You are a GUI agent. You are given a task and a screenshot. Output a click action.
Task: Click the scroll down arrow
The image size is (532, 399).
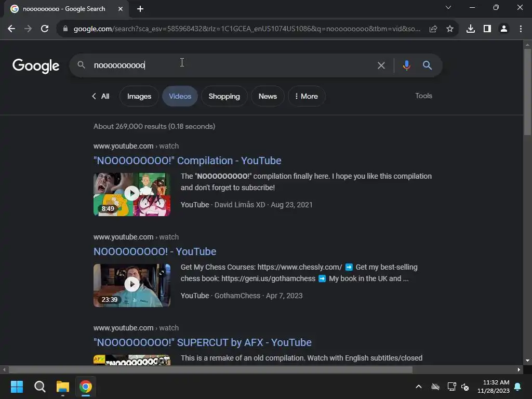click(527, 361)
